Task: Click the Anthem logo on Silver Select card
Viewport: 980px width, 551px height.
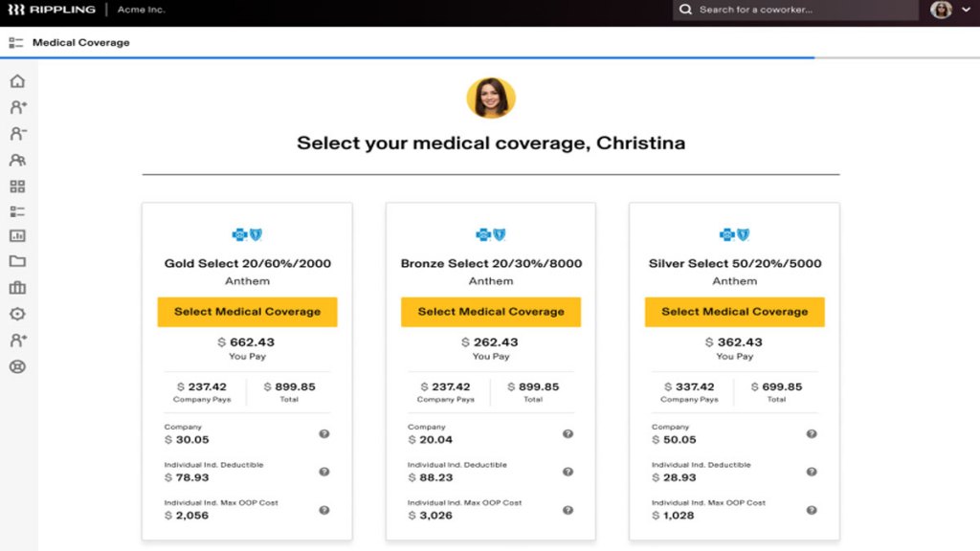Action: [x=734, y=235]
